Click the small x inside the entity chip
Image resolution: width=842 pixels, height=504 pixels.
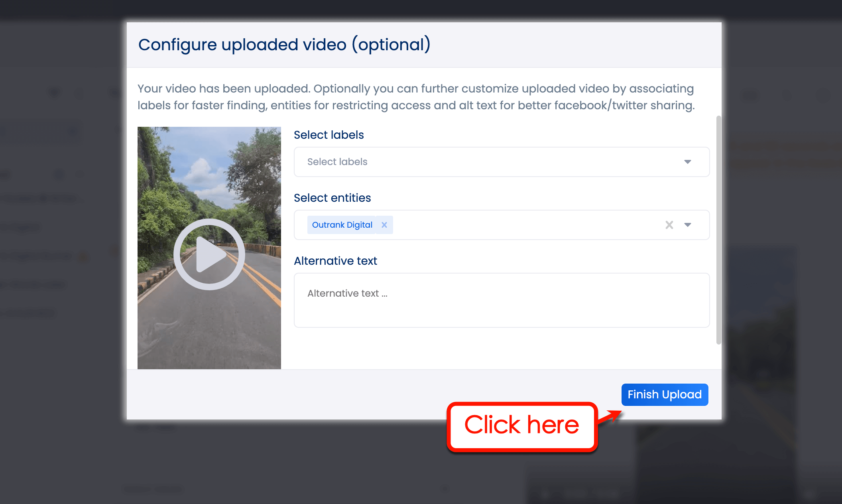(384, 224)
